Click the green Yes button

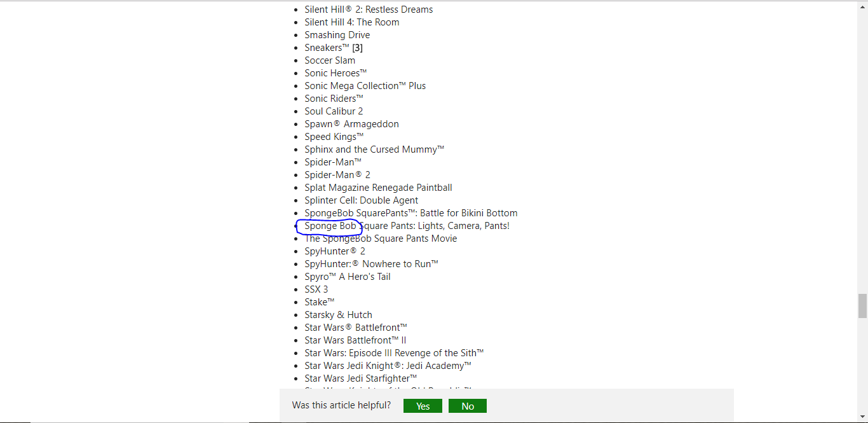[x=423, y=406]
